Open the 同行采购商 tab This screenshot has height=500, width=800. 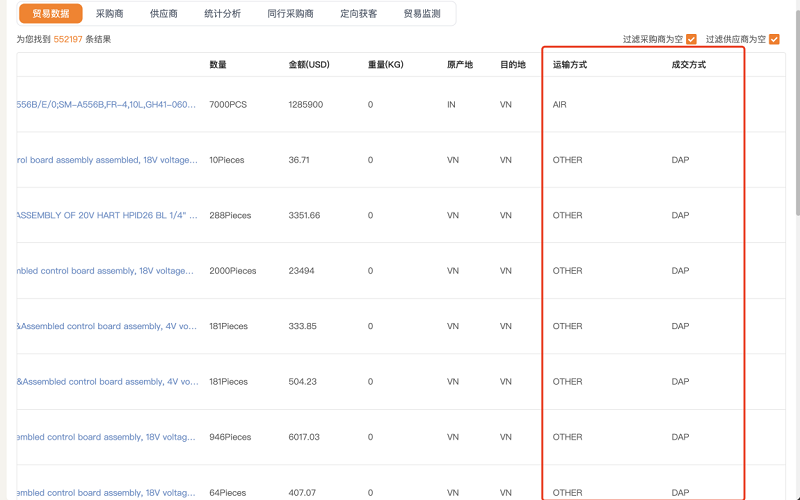tap(290, 14)
